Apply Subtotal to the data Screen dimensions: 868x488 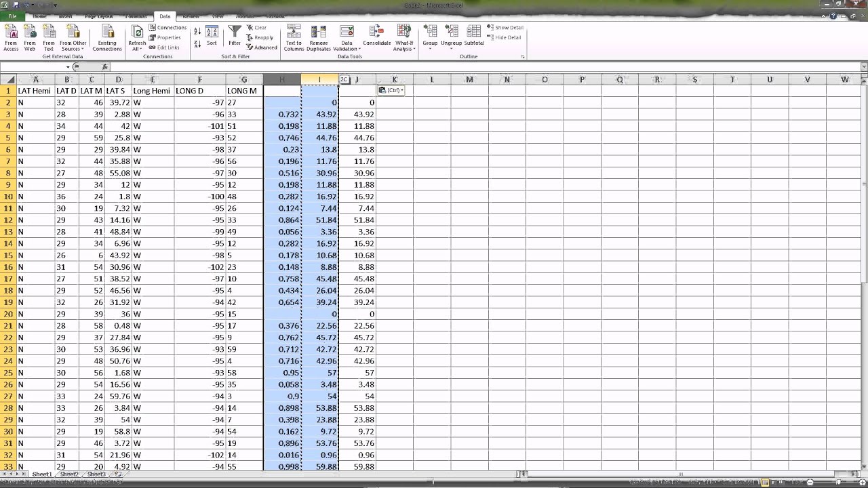click(x=474, y=37)
